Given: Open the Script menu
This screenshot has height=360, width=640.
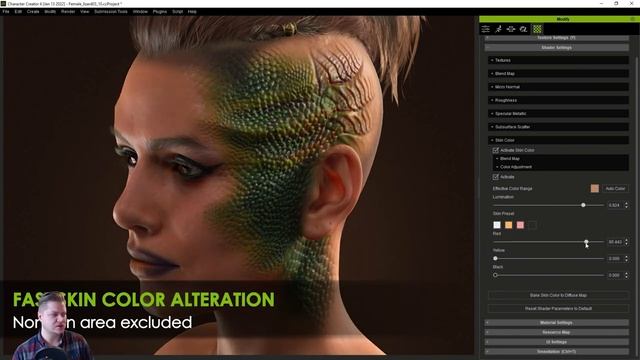Looking at the screenshot, I should tap(178, 11).
